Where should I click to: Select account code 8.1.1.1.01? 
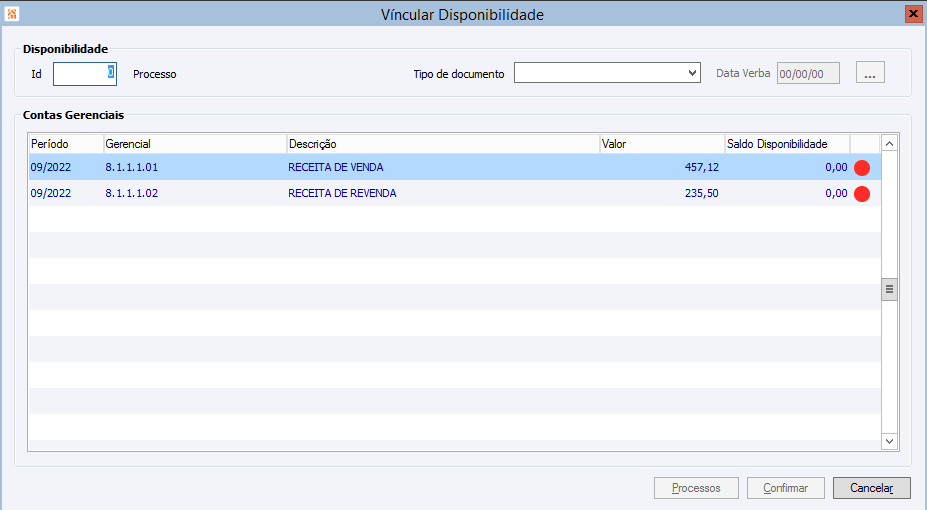click(x=132, y=167)
